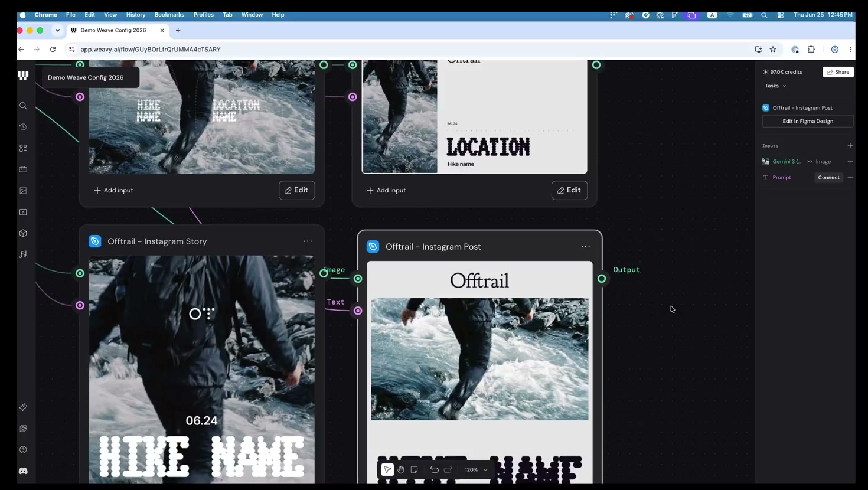Open the zoom level 120% dropdown
This screenshot has width=868, height=490.
coord(476,469)
